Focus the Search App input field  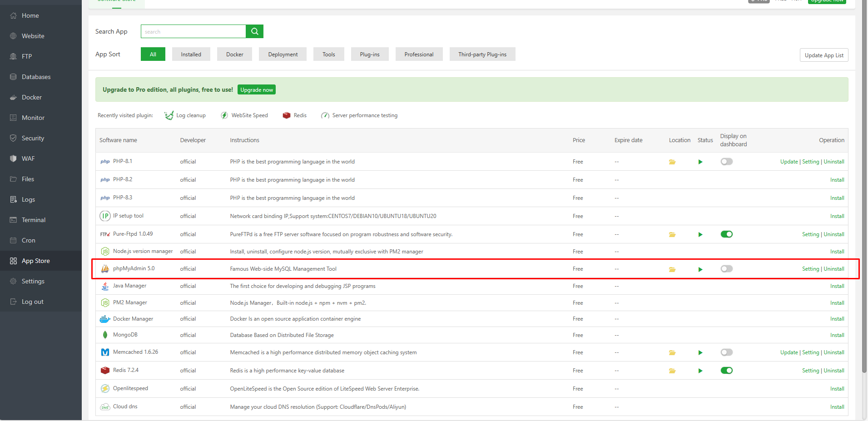coord(193,32)
